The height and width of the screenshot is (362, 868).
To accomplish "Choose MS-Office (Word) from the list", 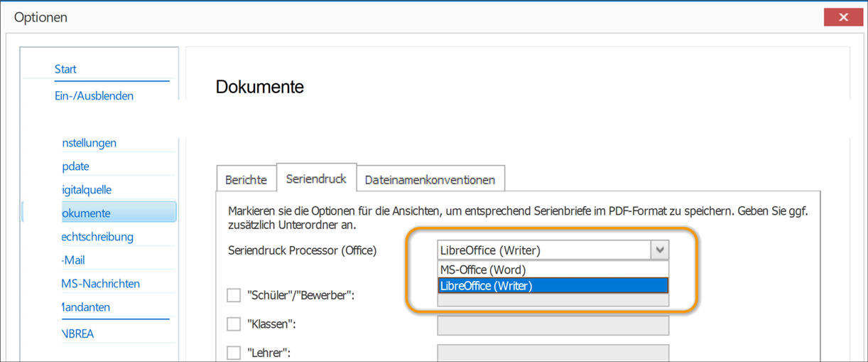I will (553, 270).
